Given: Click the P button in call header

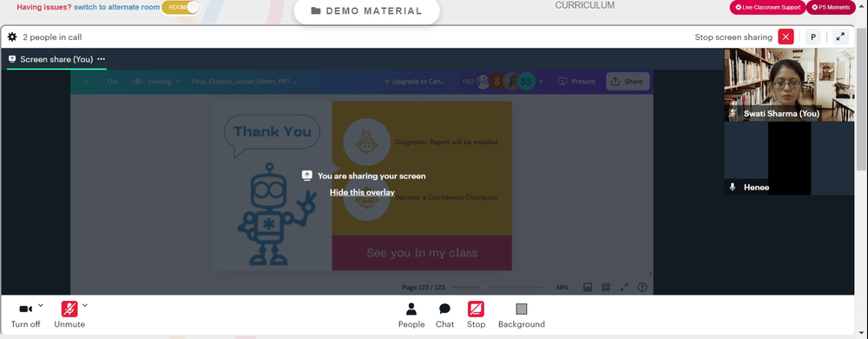Looking at the screenshot, I should pyautogui.click(x=812, y=37).
